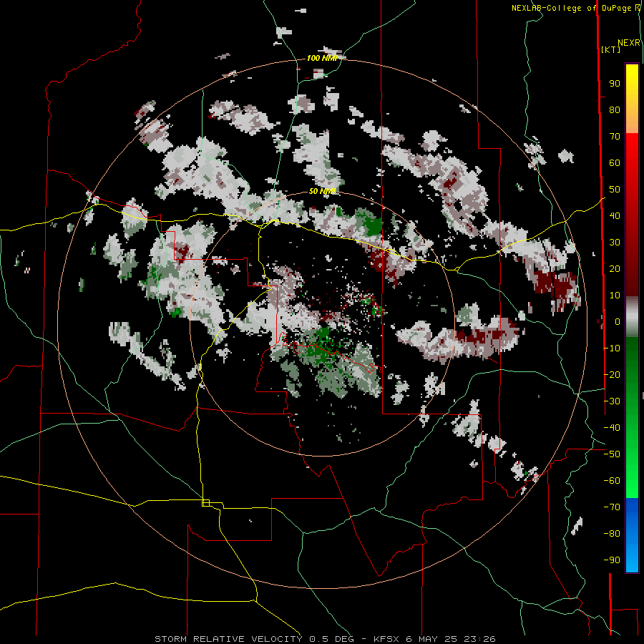Click the "-60" value on velocity scale
This screenshot has width=644, height=644.
click(x=612, y=481)
